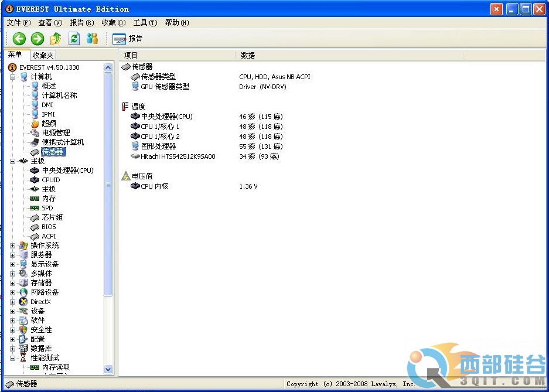Click the chip icon beside 中央处理器(CPU) in tree
The width and height of the screenshot is (549, 392).
point(35,171)
